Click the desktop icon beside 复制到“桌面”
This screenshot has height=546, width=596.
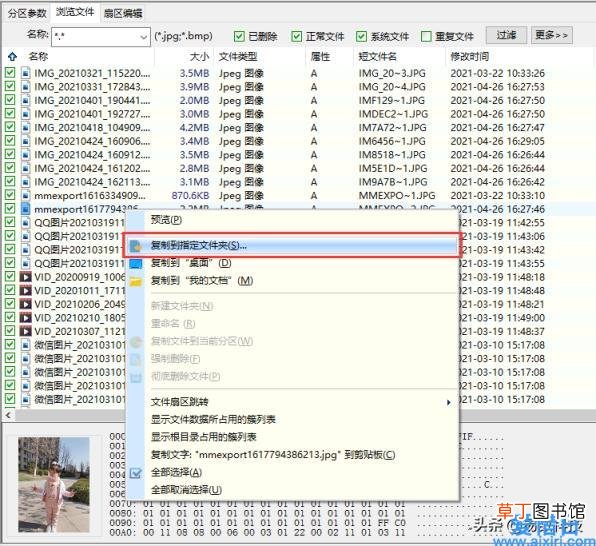point(136,263)
